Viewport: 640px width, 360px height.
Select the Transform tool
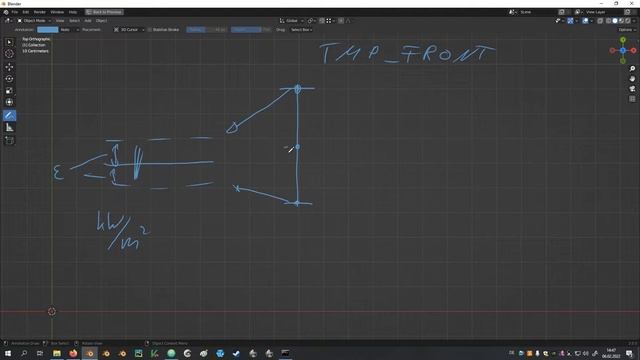coord(9,102)
